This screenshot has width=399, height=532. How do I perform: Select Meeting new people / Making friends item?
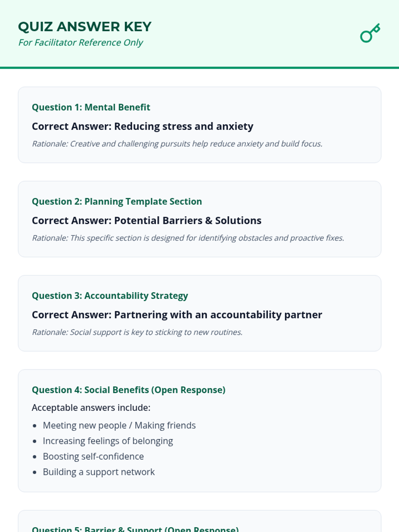[x=119, y=425]
